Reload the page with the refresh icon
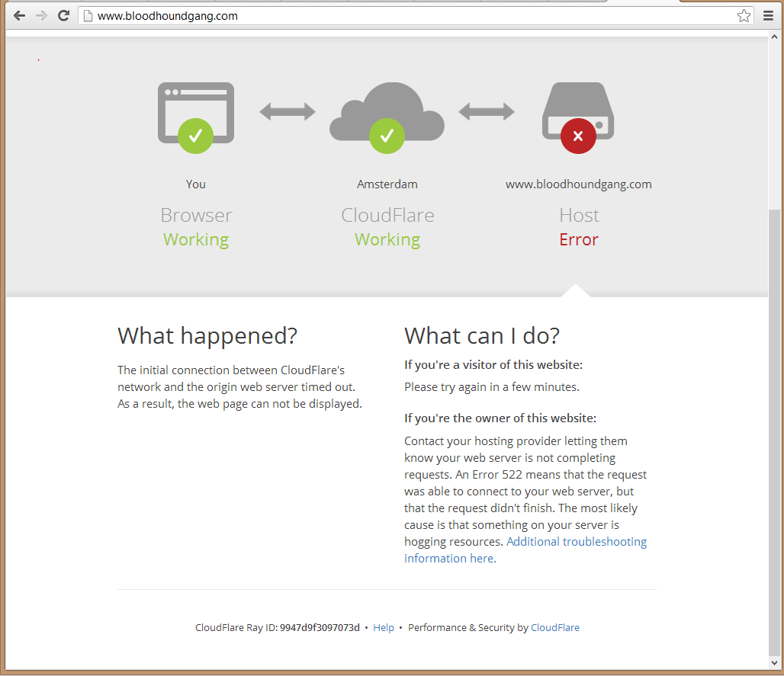The height and width of the screenshot is (676, 784). coord(63,16)
